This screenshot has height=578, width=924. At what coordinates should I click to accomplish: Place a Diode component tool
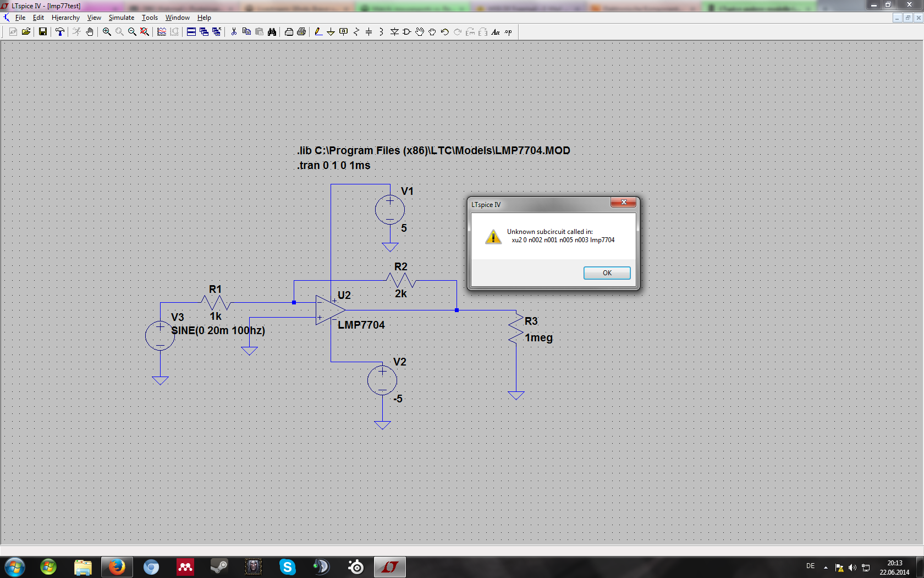click(394, 32)
